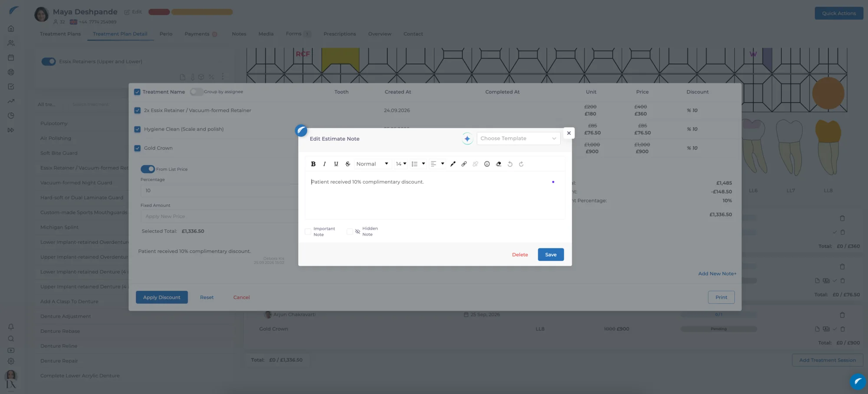The width and height of the screenshot is (868, 394).
Task: Switch to the Perio tab
Action: (166, 34)
